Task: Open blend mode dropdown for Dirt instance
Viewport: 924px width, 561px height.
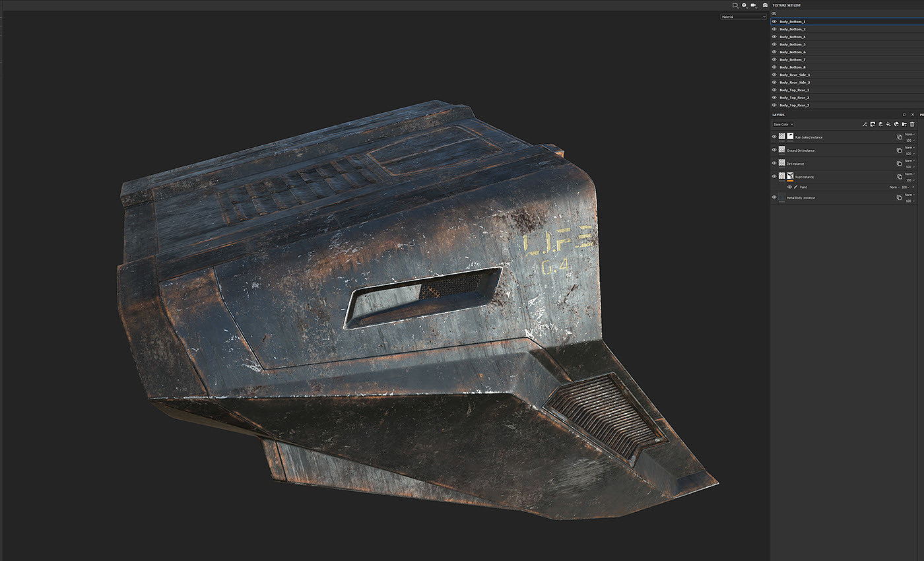Action: [909, 160]
